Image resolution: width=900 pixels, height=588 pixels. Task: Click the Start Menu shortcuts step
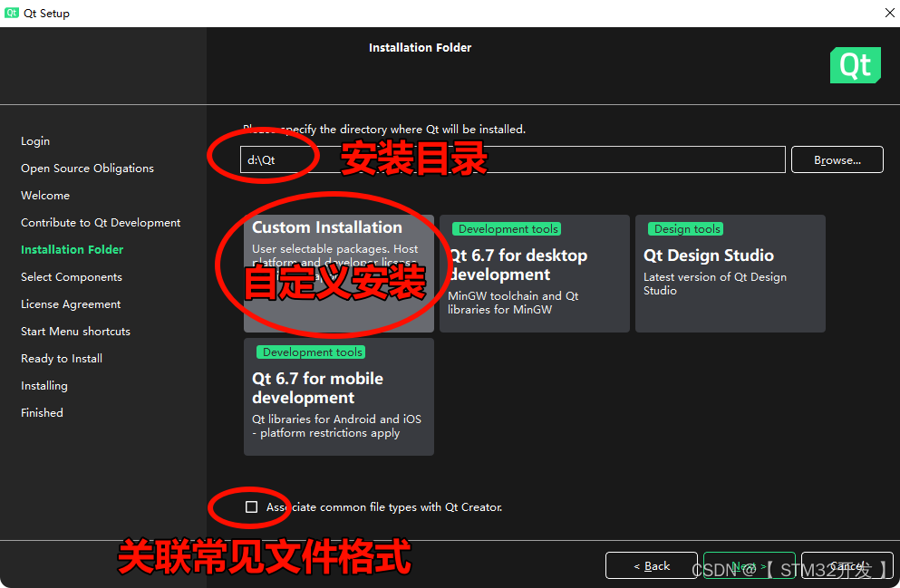(x=75, y=331)
